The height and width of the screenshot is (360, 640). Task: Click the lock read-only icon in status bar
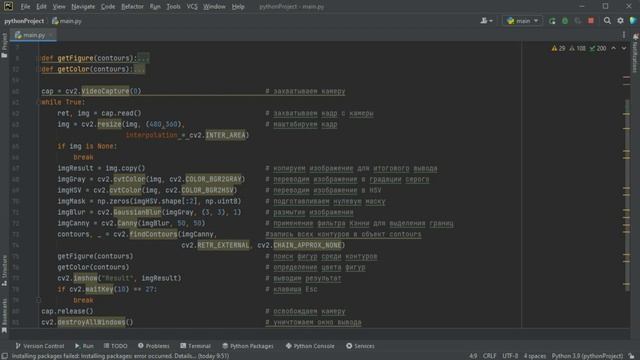631,356
